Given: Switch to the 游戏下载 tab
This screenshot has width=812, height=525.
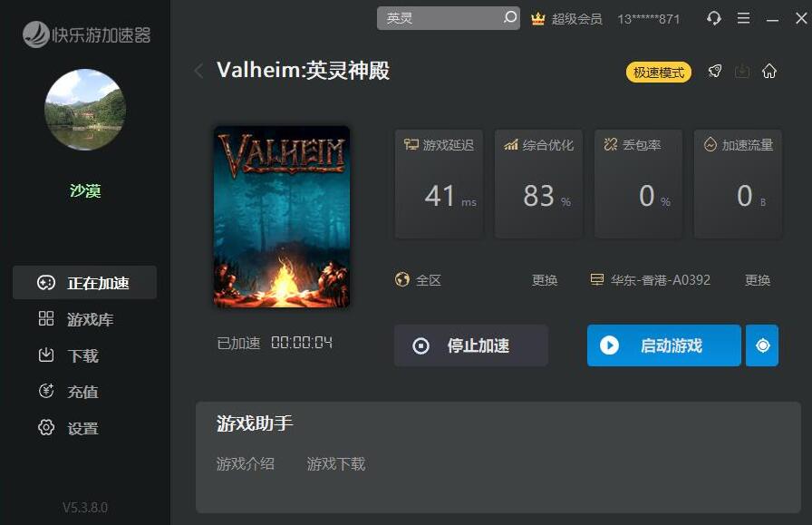Looking at the screenshot, I should [x=336, y=463].
